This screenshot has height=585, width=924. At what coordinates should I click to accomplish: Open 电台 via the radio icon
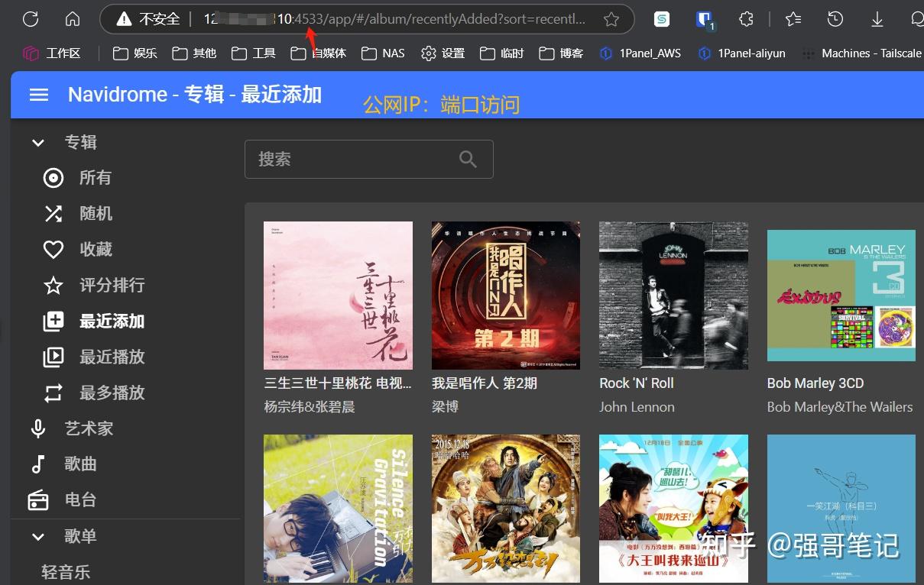click(x=38, y=500)
